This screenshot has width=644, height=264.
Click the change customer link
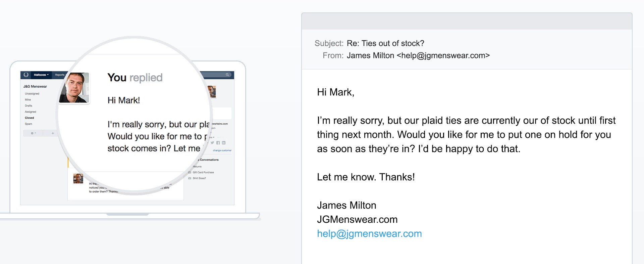(222, 150)
